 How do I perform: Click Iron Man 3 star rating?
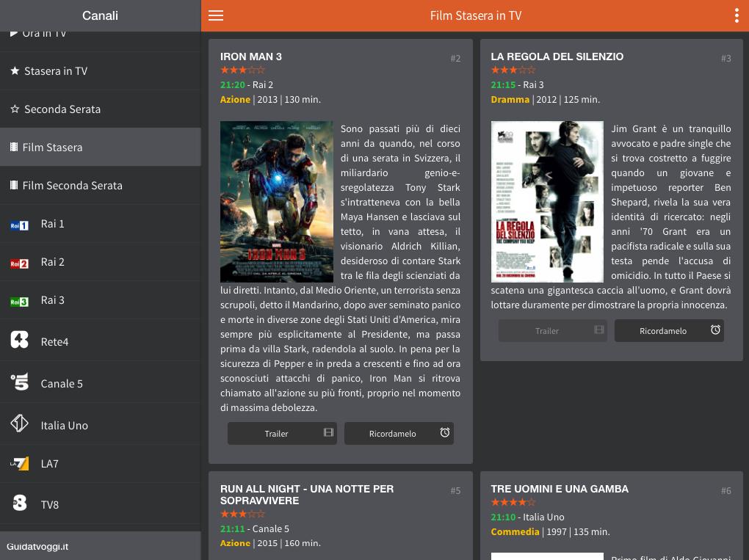(x=242, y=70)
